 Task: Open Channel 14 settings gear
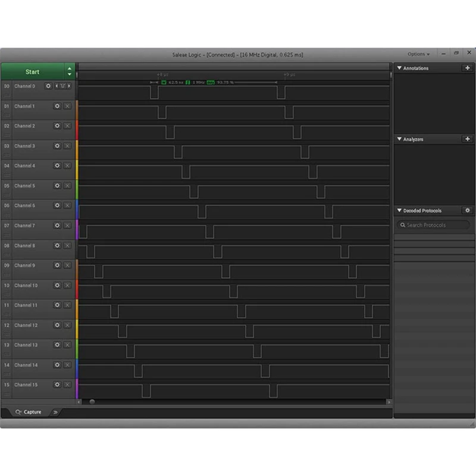[x=57, y=365]
